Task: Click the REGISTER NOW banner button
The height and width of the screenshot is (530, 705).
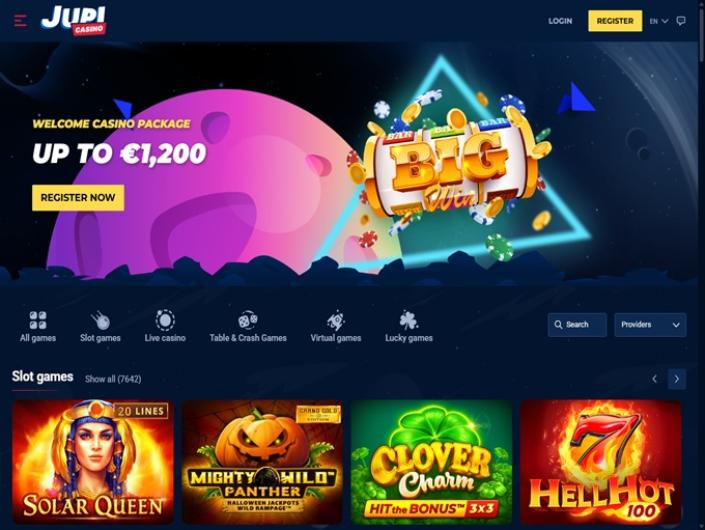Action: pyautogui.click(x=78, y=197)
